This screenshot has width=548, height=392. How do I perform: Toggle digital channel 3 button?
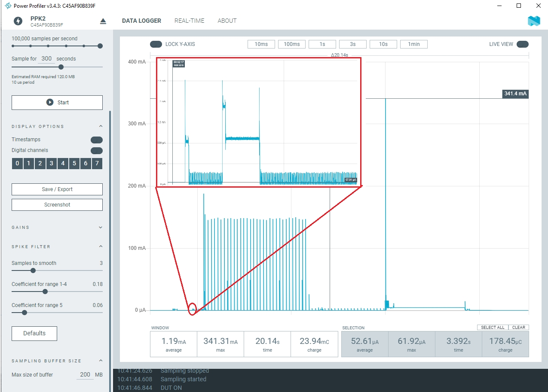pos(52,164)
